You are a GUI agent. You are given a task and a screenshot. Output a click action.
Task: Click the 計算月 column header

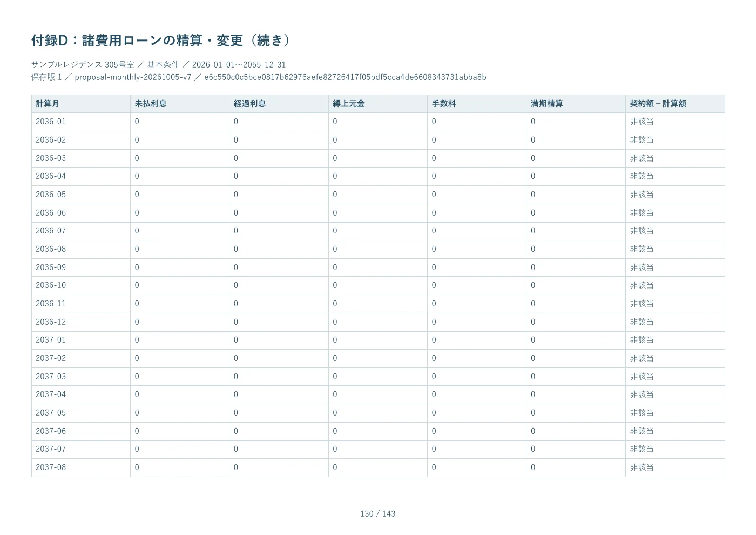pos(80,104)
